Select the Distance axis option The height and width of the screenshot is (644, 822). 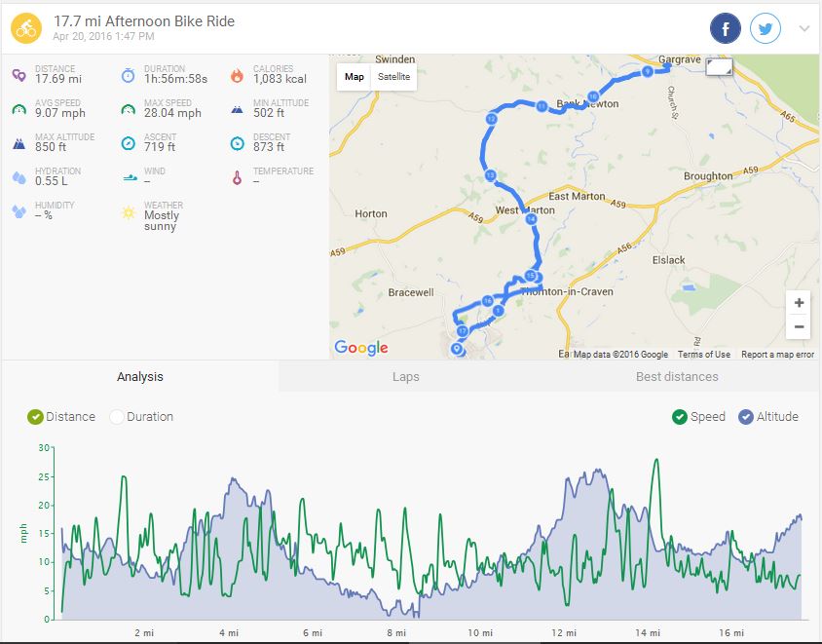pyautogui.click(x=36, y=417)
